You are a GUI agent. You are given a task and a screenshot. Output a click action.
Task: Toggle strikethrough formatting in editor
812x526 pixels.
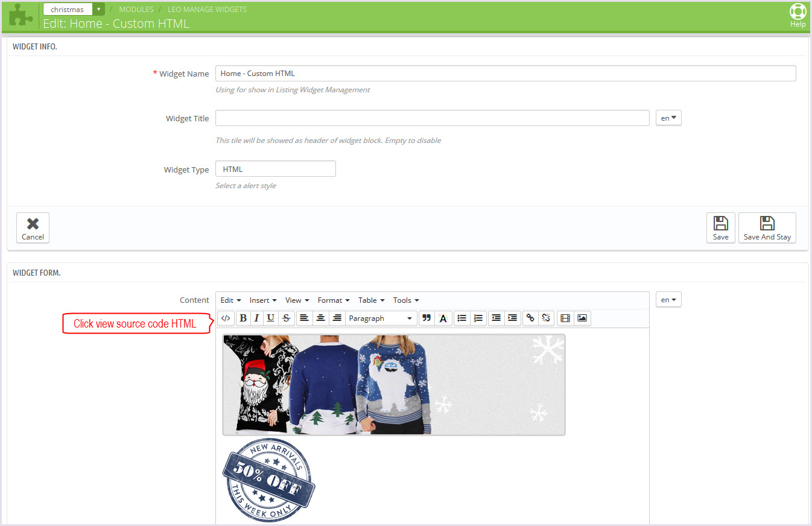286,318
